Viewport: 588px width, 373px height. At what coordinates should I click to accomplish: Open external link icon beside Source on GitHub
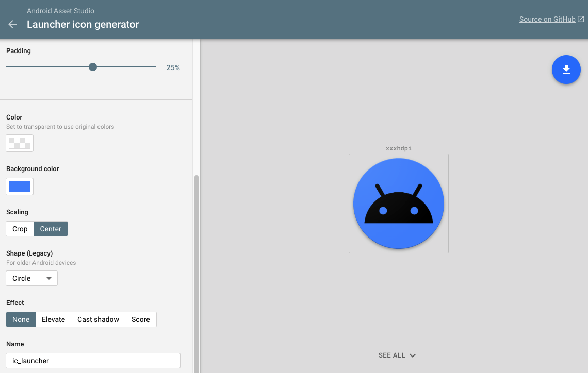[580, 19]
